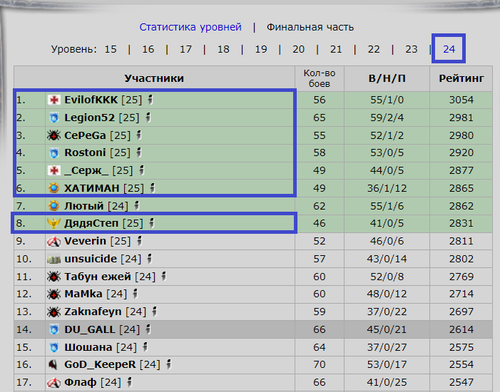500x392 pixels.
Task: Click the spider clan icon beside Zaknafeyn
Action: tap(54, 312)
